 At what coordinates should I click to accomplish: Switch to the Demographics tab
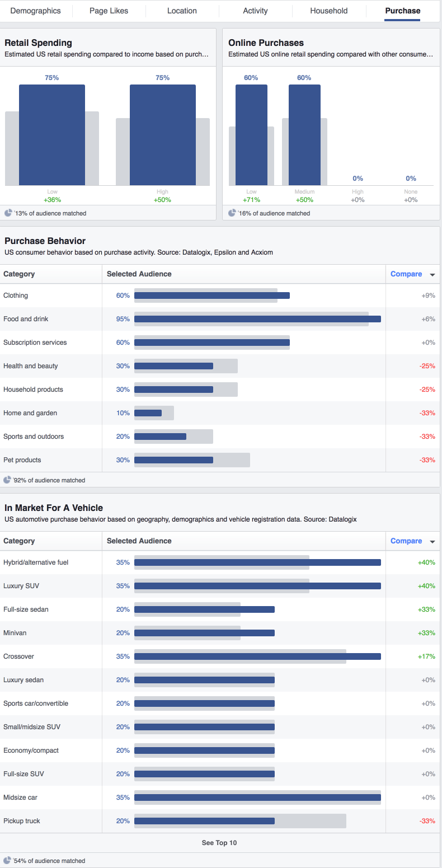point(36,11)
